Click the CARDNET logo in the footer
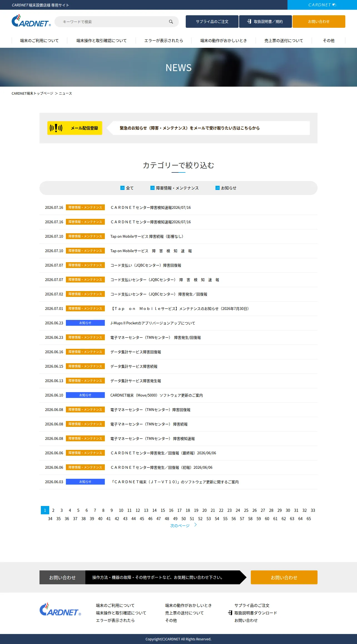The width and height of the screenshot is (357, 644). coord(60,610)
